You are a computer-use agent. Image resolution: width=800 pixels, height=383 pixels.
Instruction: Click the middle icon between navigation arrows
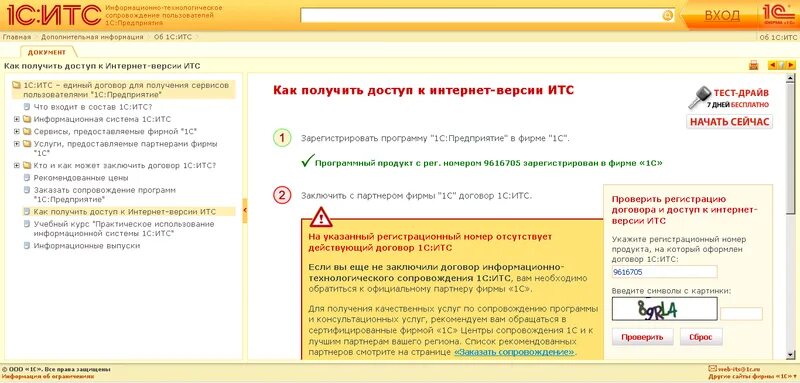(781, 65)
